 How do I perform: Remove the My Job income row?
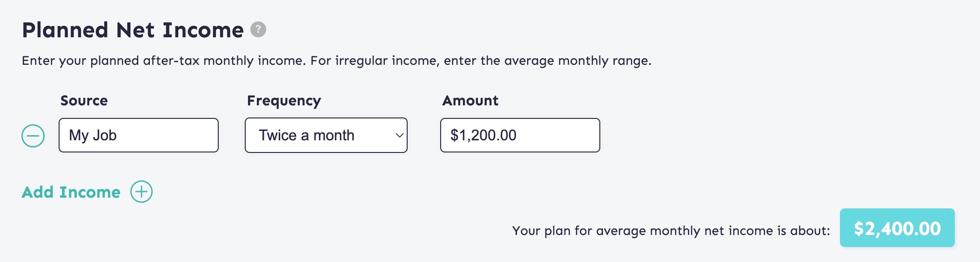coord(33,136)
